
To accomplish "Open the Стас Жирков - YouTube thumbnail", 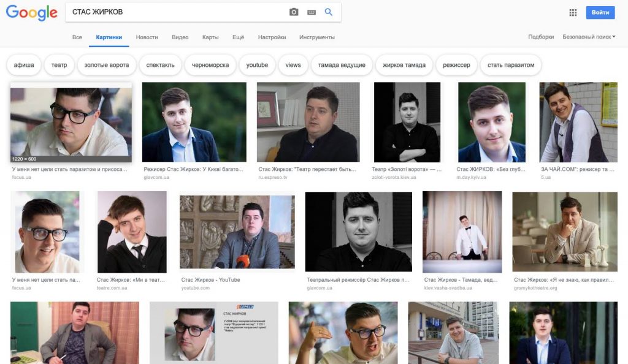I will click(237, 232).
